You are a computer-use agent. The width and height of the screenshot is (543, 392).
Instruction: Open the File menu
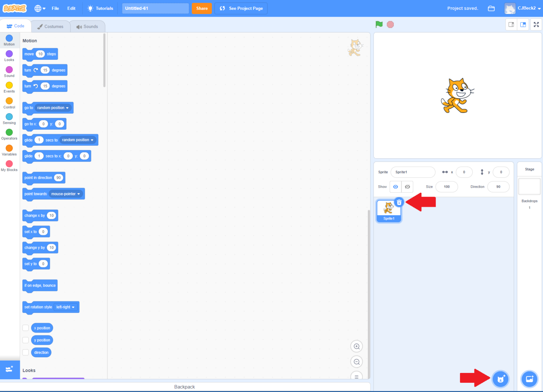pos(55,8)
